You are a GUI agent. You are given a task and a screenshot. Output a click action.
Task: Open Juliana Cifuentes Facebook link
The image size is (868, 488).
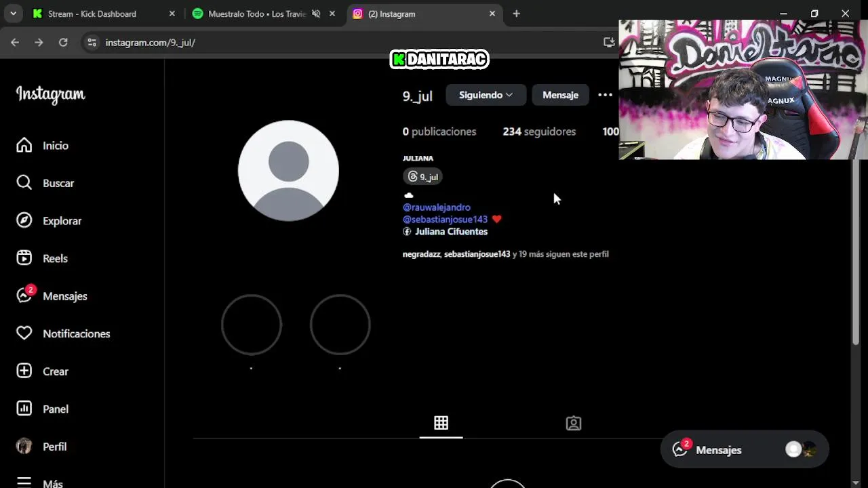point(451,232)
